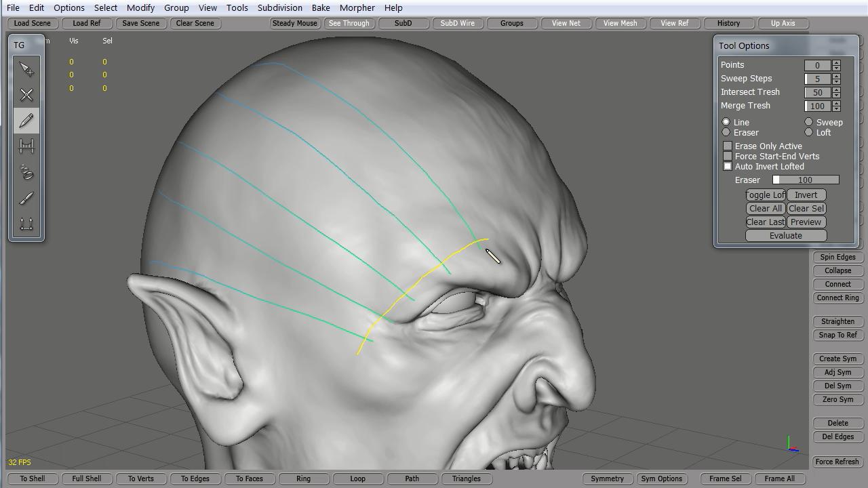The height and width of the screenshot is (488, 868).
Task: Adjust Sweep Steps spinner arrows
Action: click(836, 79)
